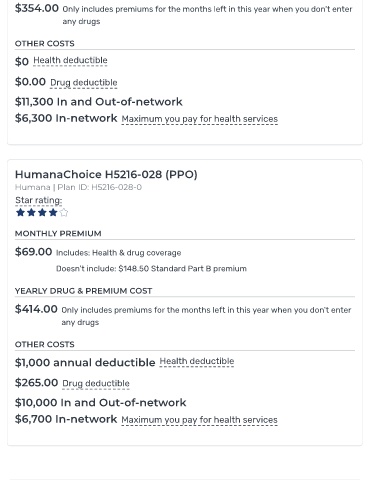Click the MONTHLY PREMIUM section heading
Image resolution: width=370 pixels, height=480 pixels.
58,234
